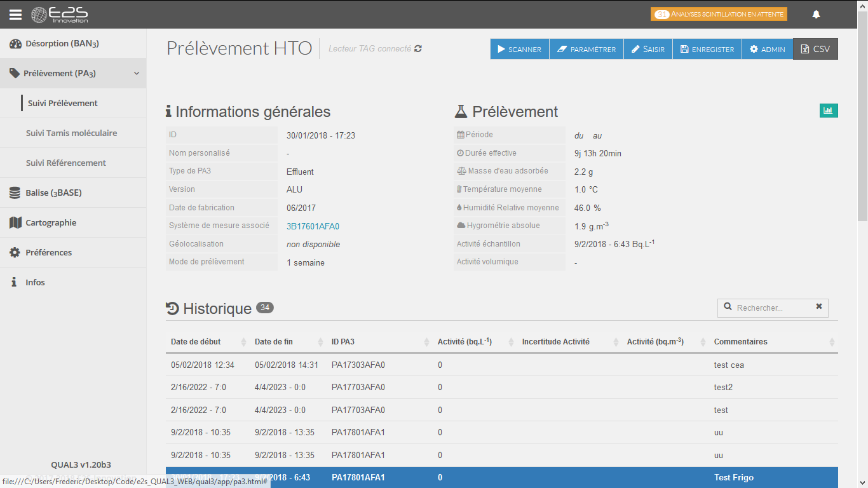868x488 pixels.
Task: Click the SAISIR button
Action: click(648, 49)
